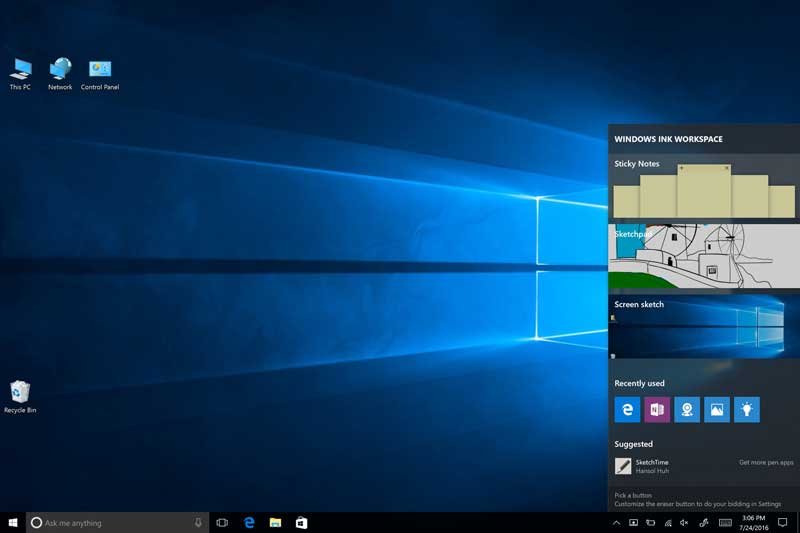Screen dimensions: 800x533
Task: Open Sticky Notes in Ink Workspace
Action: pyautogui.click(x=704, y=188)
